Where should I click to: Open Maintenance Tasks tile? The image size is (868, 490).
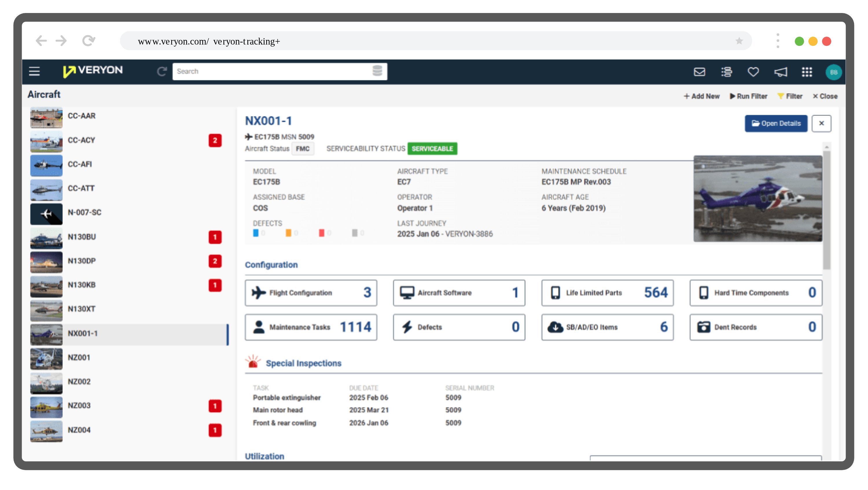click(x=311, y=327)
